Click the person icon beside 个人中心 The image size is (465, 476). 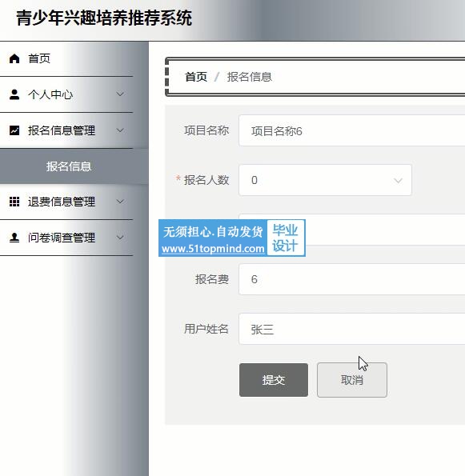pos(14,94)
